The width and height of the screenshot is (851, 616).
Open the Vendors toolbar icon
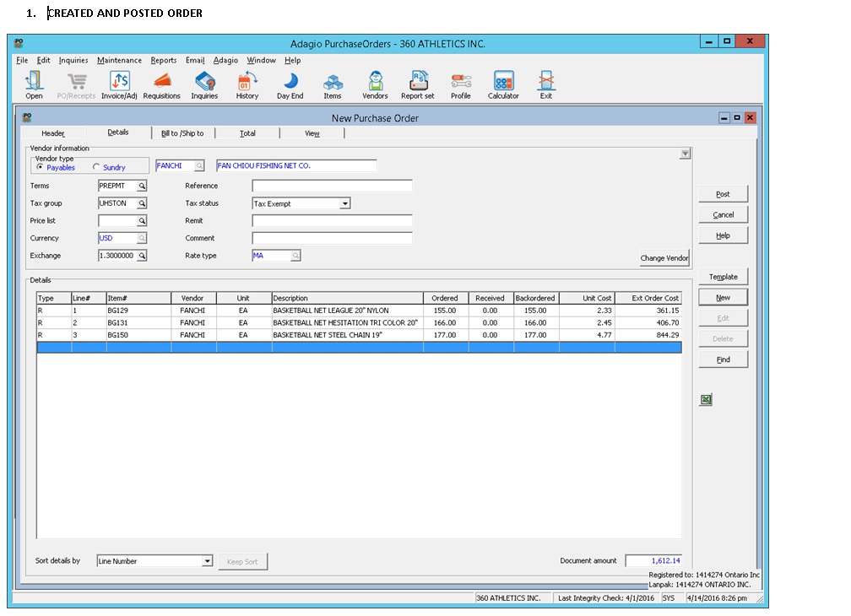click(x=375, y=84)
